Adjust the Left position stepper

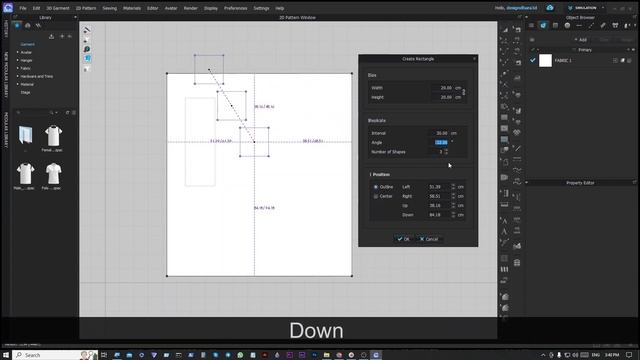[x=453, y=187]
